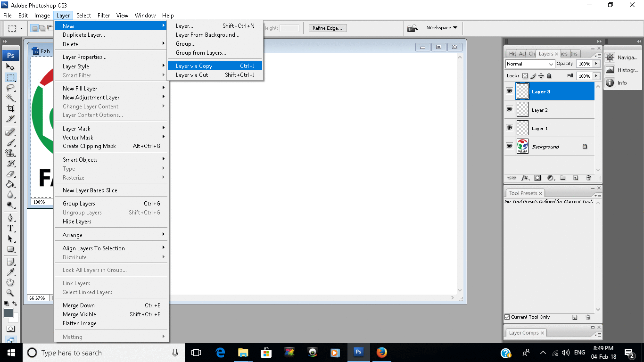Select the Crop tool
This screenshot has width=644, height=362.
10,108
